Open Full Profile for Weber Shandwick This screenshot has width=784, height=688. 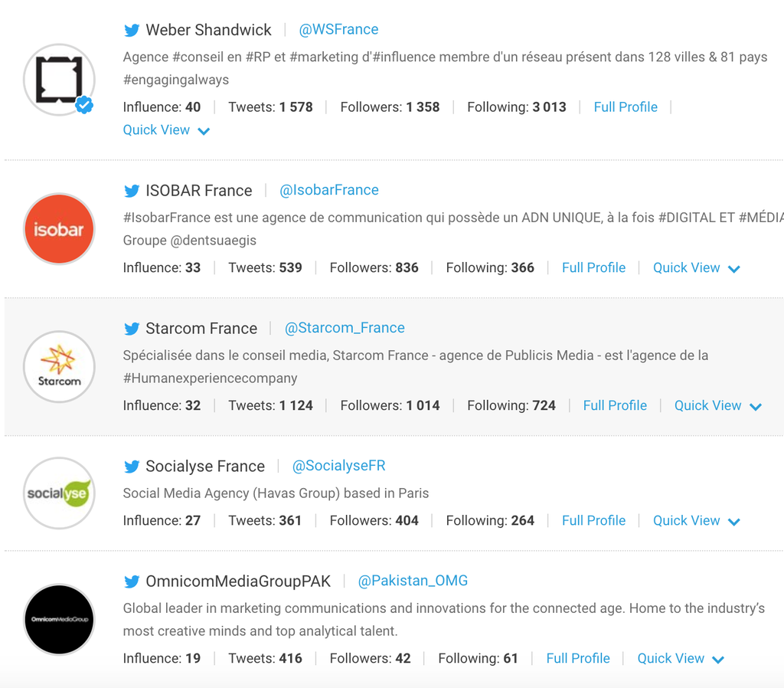coord(626,107)
